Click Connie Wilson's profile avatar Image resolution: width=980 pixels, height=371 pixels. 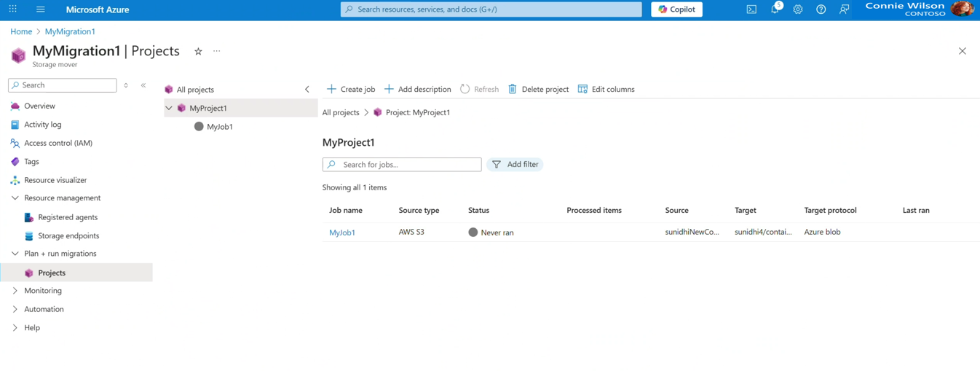coord(962,9)
